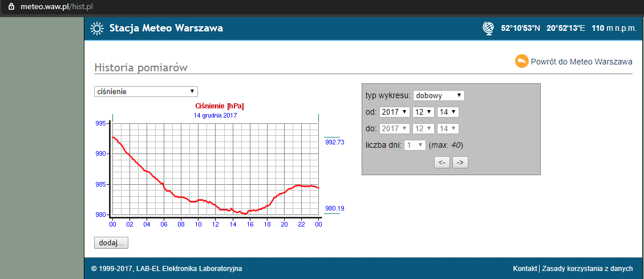
Task: Open the start year 2017 dropdown
Action: [395, 112]
